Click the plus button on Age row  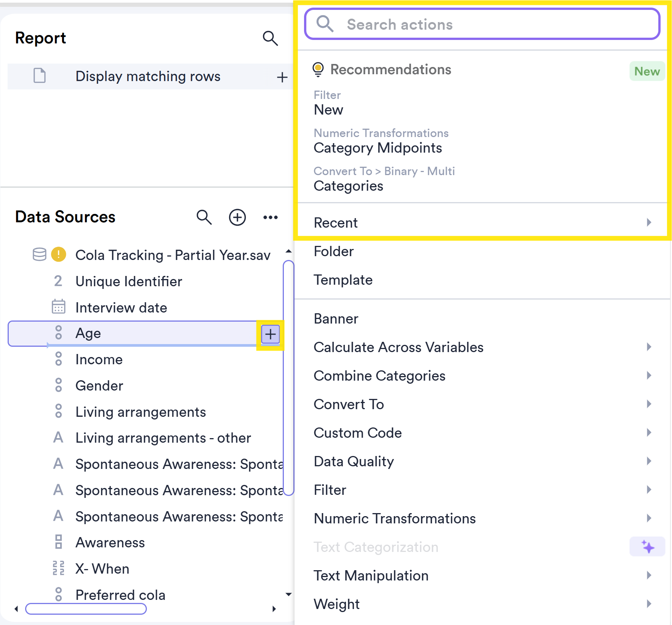270,334
